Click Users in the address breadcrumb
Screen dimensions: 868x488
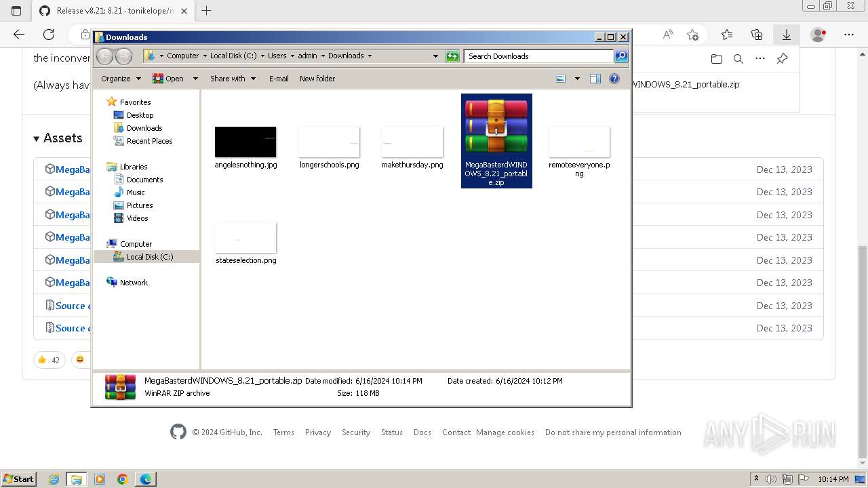pos(277,56)
